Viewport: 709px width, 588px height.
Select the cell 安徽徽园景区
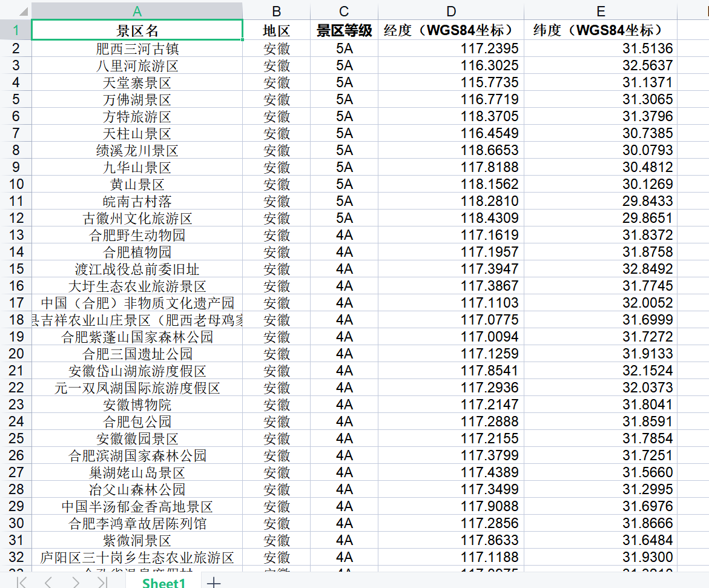pyautogui.click(x=137, y=439)
